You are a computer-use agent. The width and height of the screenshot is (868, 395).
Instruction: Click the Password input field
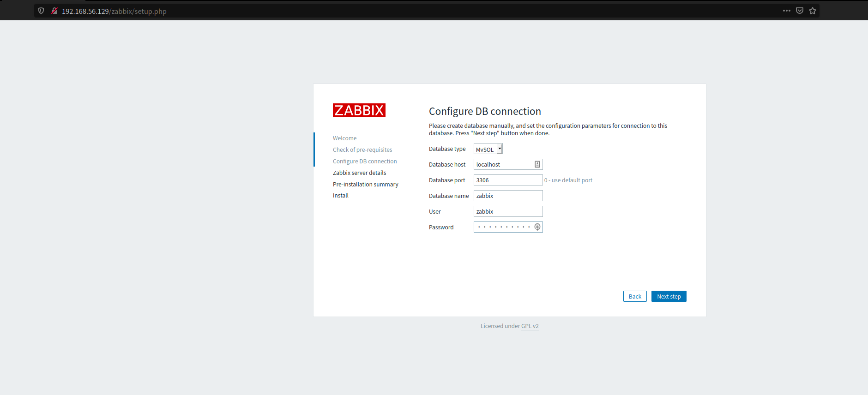[508, 227]
